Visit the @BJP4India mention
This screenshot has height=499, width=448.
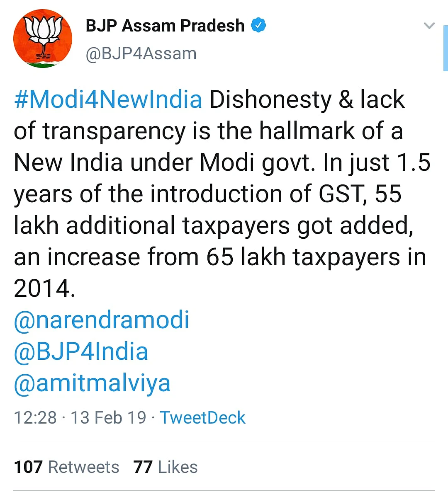(x=81, y=352)
